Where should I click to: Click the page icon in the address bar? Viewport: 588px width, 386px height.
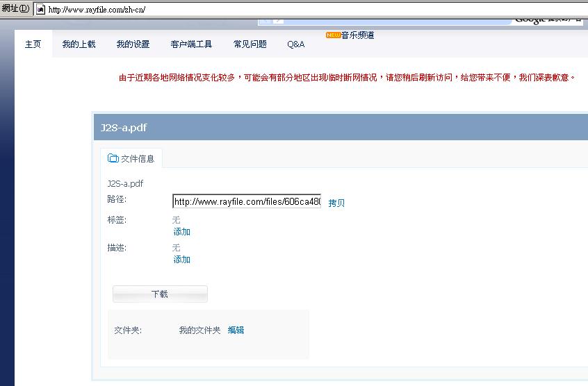click(40, 10)
